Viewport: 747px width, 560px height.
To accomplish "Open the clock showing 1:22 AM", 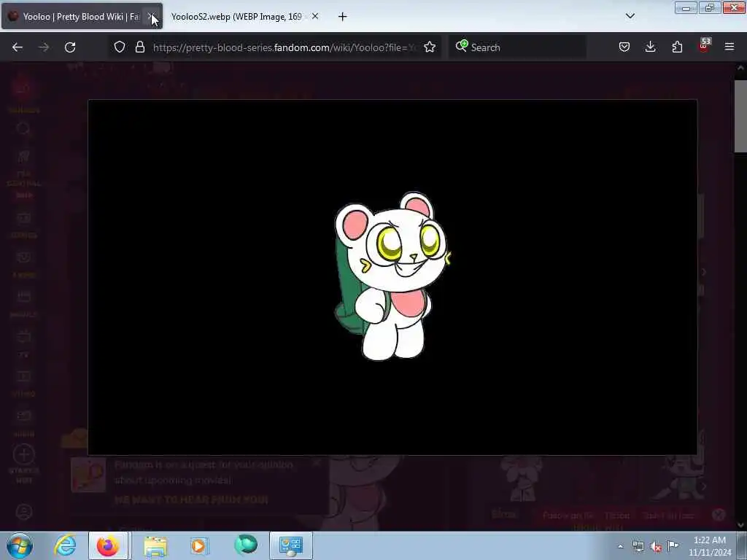I will 710,546.
